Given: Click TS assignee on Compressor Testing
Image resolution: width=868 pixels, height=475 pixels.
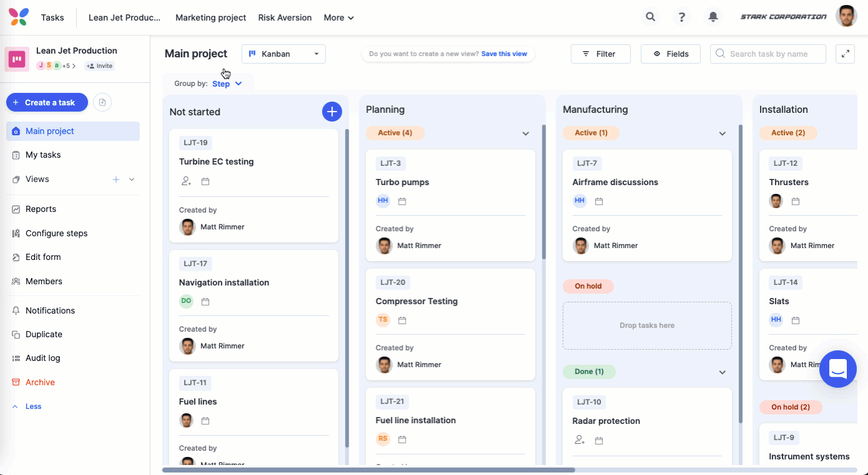Looking at the screenshot, I should click(x=383, y=320).
